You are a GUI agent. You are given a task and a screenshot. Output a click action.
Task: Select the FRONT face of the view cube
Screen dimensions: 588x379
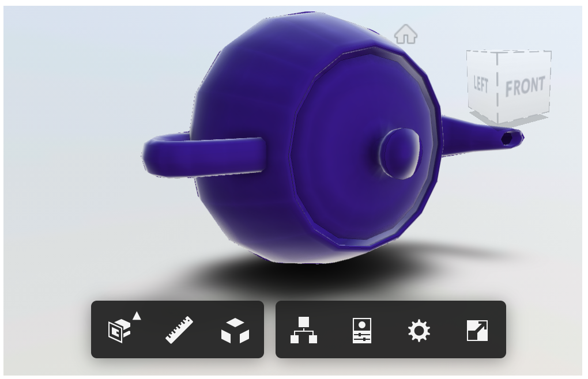click(524, 86)
